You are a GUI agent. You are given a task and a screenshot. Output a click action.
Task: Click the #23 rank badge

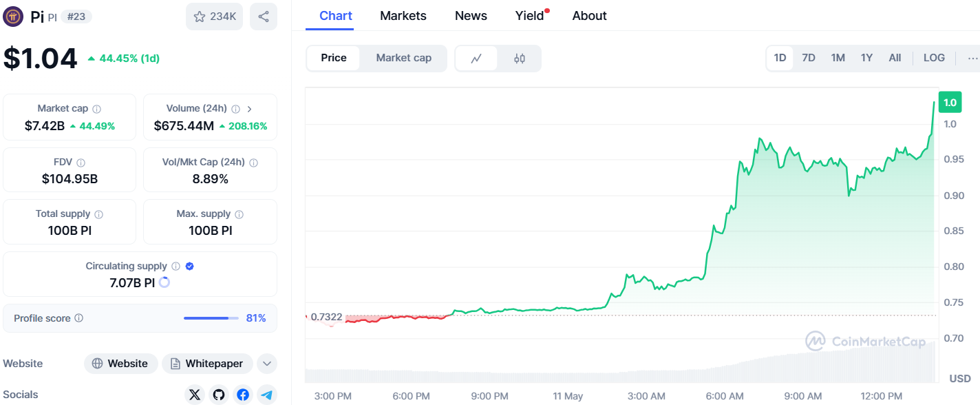pos(76,17)
